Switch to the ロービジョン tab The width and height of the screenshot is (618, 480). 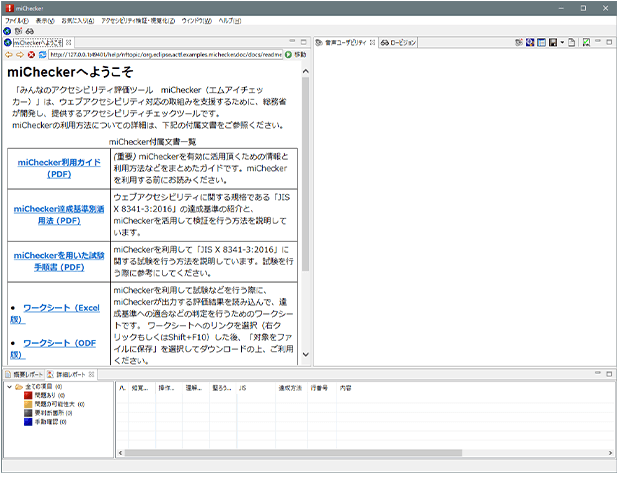click(398, 43)
